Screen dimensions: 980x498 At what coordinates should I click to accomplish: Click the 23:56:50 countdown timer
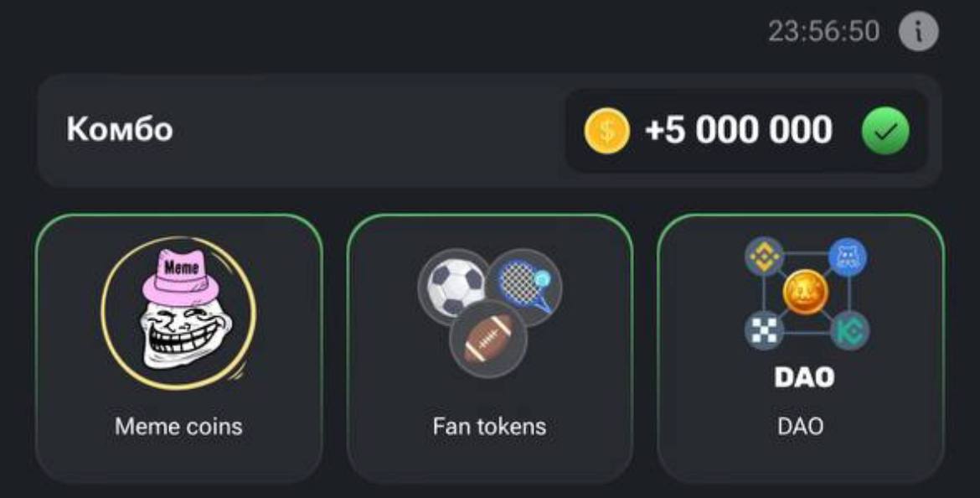point(823,32)
